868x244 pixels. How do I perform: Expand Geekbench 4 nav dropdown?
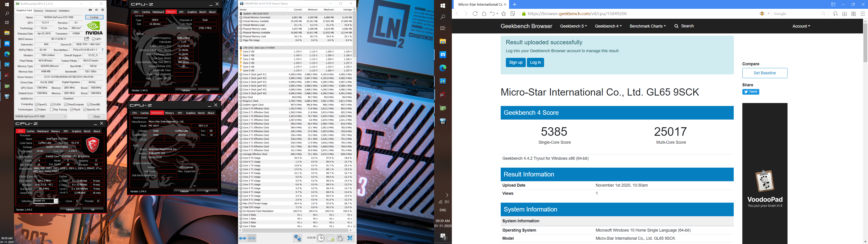coord(608,26)
